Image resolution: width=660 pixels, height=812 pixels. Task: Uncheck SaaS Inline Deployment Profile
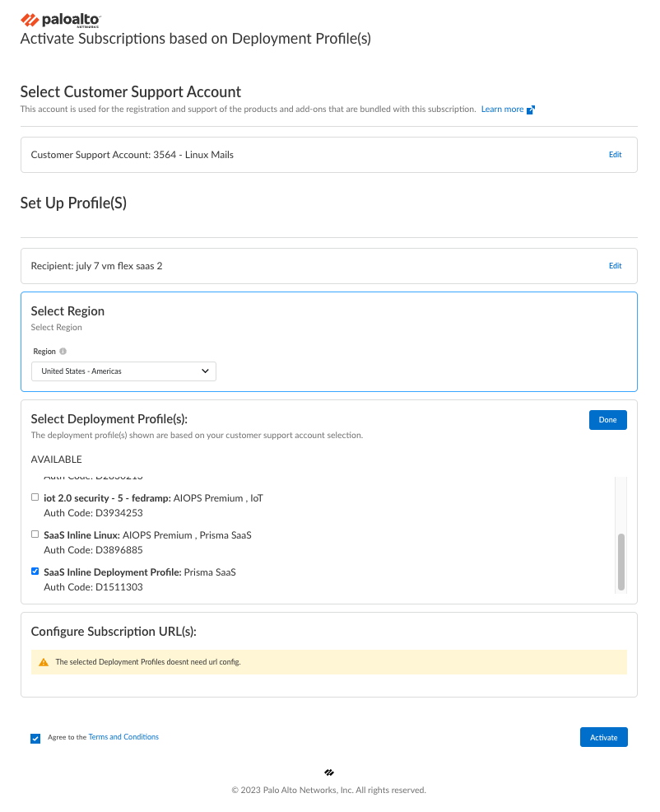coord(35,571)
